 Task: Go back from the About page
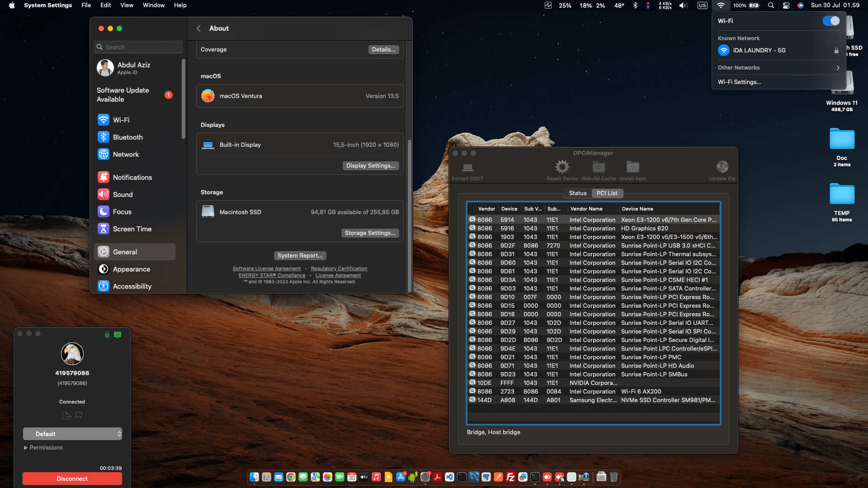[x=198, y=28]
